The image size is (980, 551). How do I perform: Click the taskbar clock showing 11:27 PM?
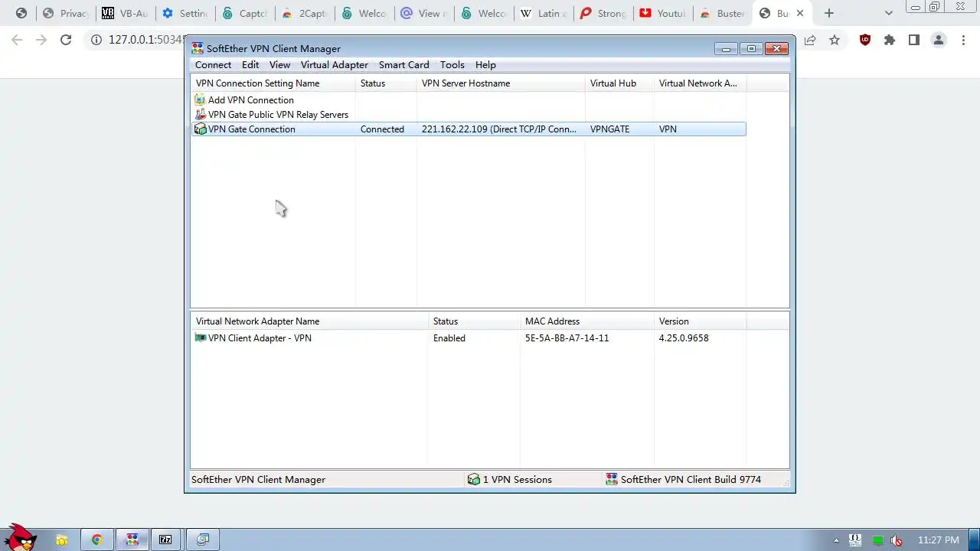coord(938,540)
